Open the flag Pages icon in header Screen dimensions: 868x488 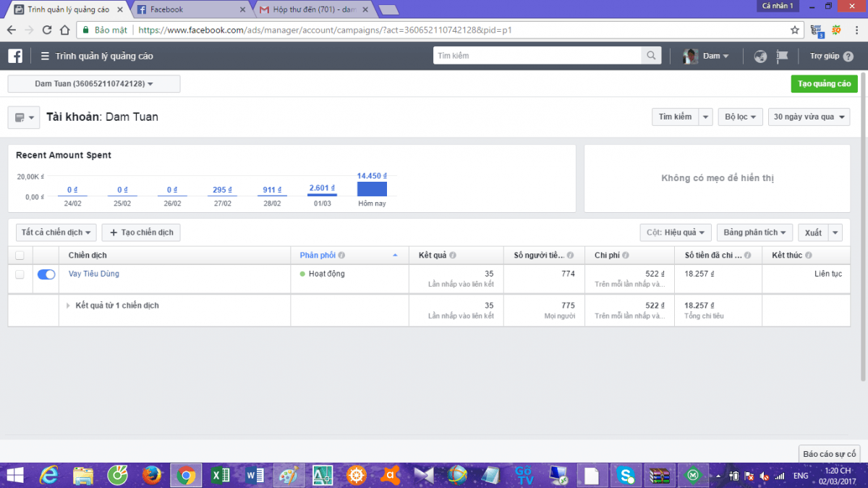pyautogui.click(x=782, y=56)
